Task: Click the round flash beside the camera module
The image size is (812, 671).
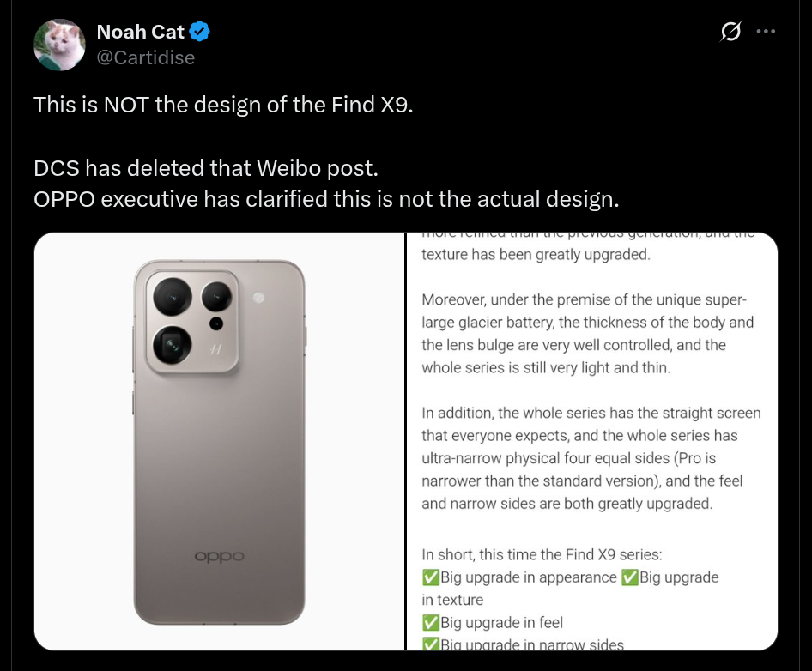Action: [259, 297]
